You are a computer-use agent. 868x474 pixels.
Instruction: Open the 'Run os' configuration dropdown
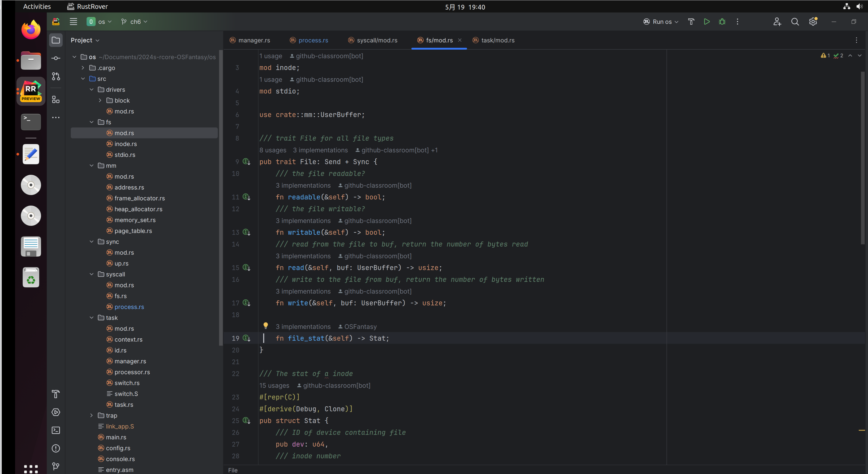click(661, 21)
